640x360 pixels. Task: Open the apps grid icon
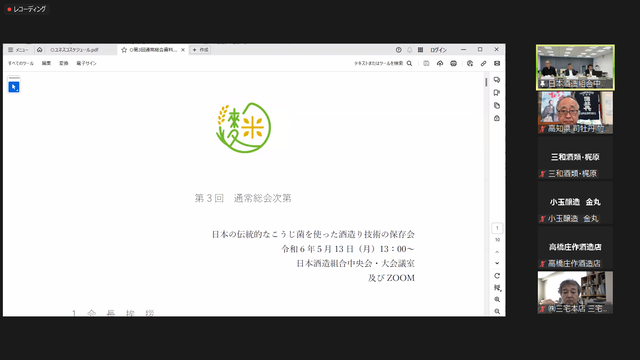click(x=420, y=50)
